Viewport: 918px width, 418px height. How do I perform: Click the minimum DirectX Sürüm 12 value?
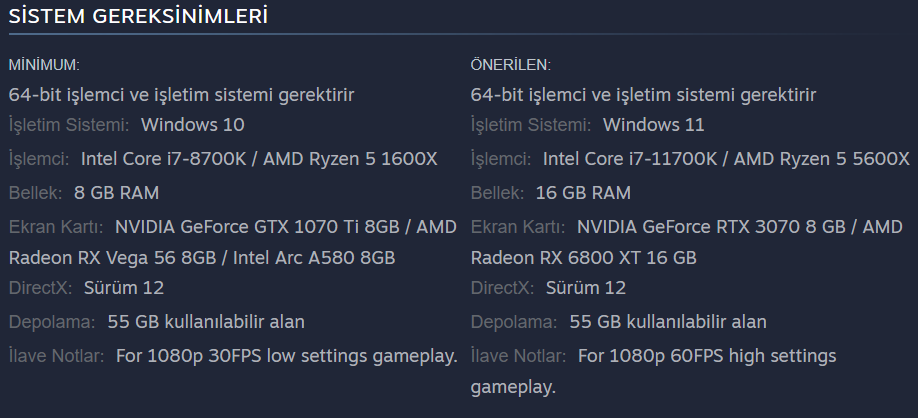tap(124, 287)
